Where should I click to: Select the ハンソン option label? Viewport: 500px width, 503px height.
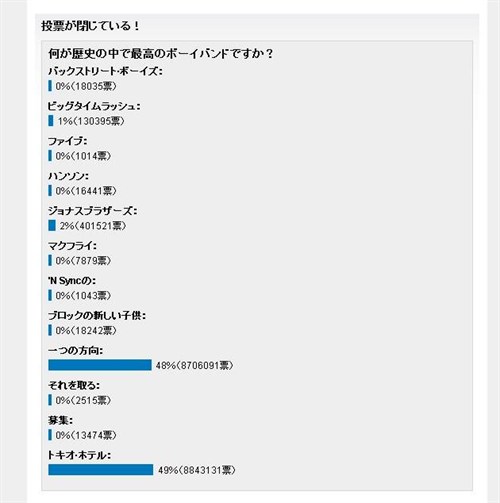click(68, 176)
